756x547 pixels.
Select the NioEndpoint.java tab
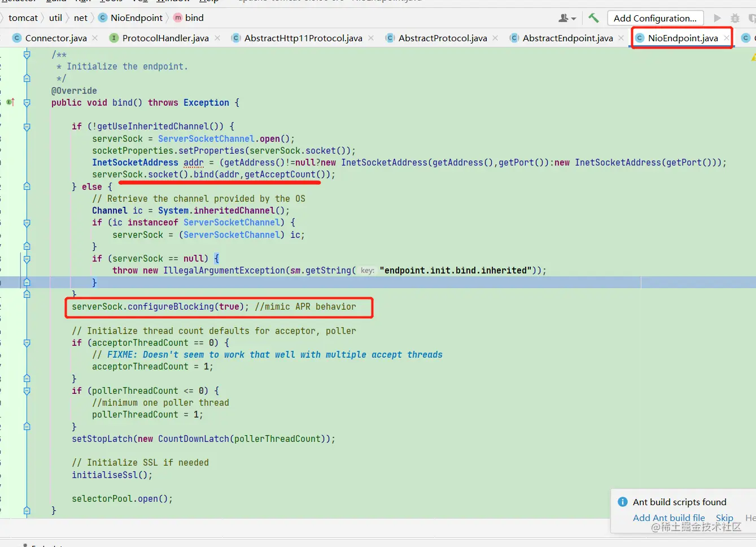(683, 38)
